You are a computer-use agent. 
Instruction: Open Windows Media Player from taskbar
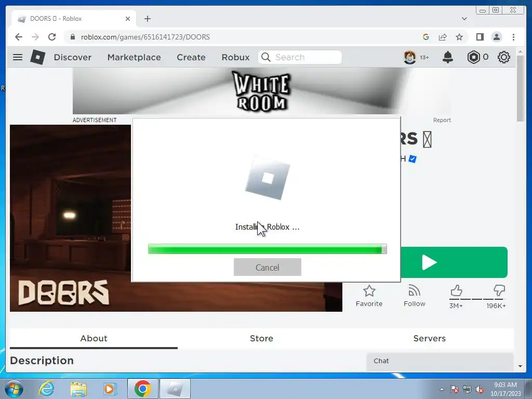(x=110, y=389)
